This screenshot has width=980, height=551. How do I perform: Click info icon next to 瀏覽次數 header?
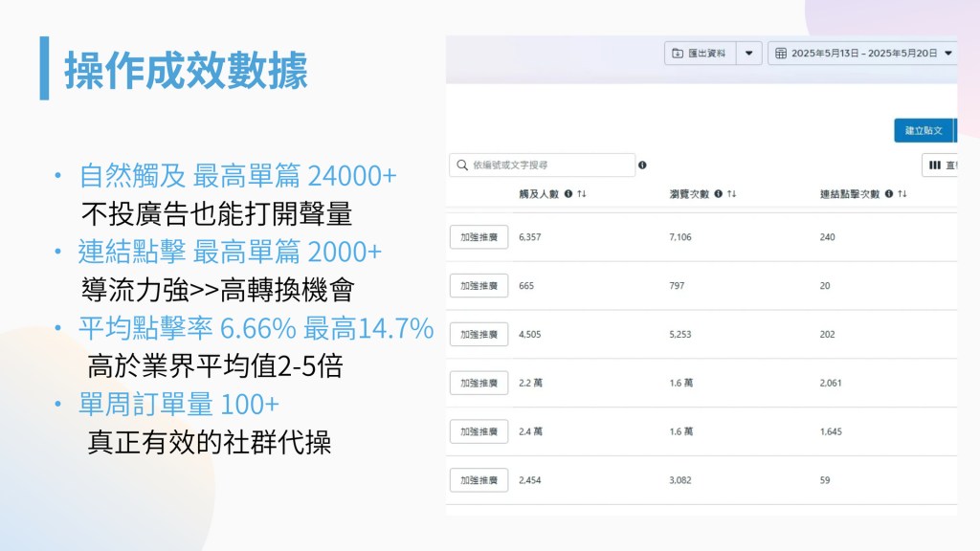click(x=719, y=194)
